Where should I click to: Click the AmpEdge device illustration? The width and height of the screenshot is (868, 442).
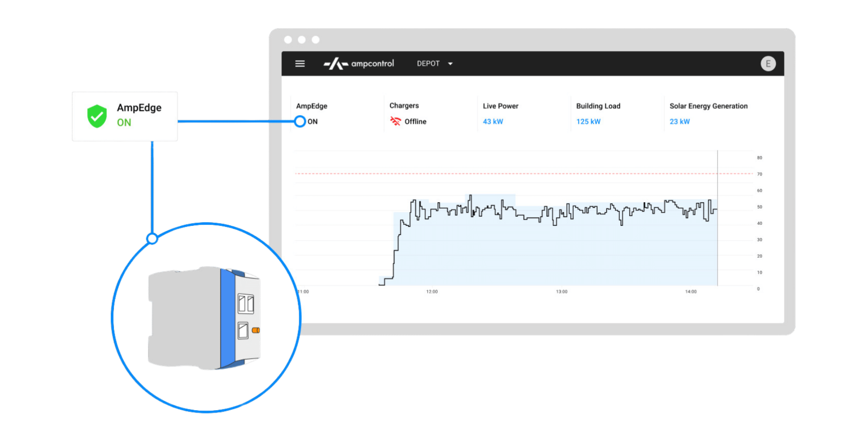click(x=204, y=318)
